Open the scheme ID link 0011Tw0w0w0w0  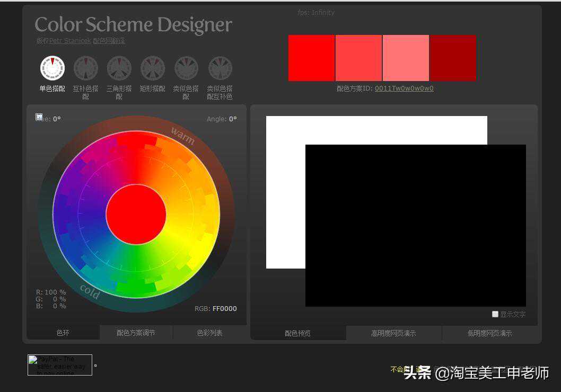pyautogui.click(x=404, y=88)
